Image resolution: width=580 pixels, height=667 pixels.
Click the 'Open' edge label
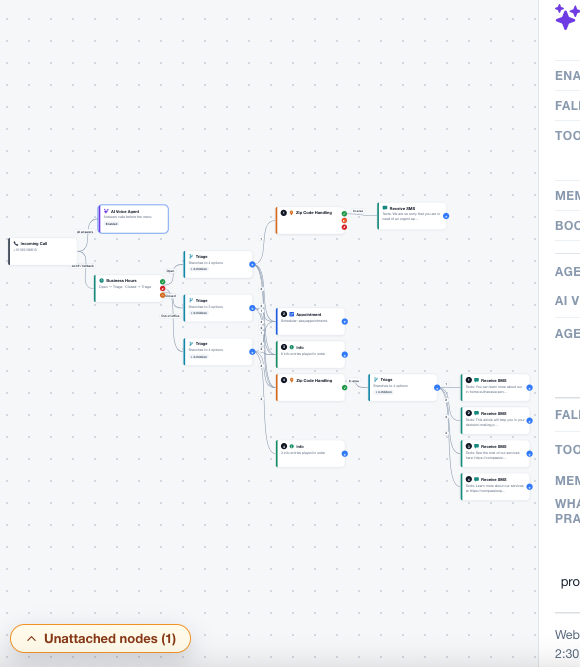pos(170,271)
